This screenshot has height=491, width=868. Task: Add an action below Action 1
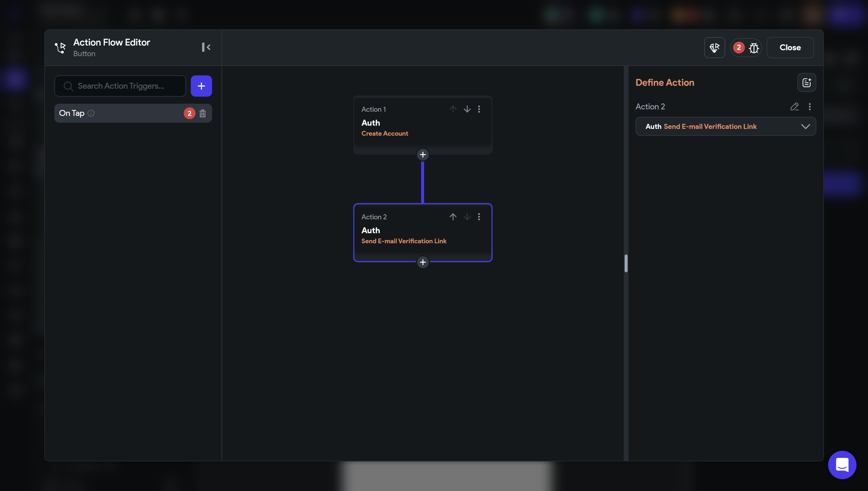423,154
